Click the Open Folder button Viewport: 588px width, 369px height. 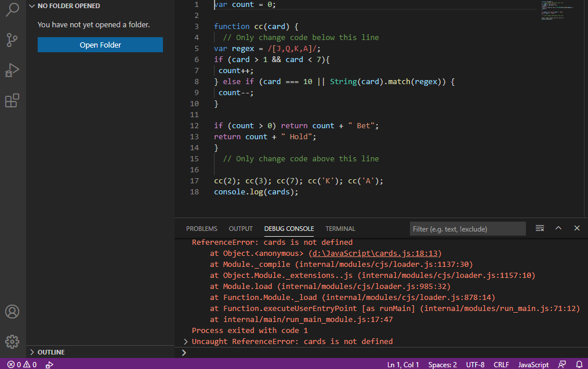coord(100,44)
